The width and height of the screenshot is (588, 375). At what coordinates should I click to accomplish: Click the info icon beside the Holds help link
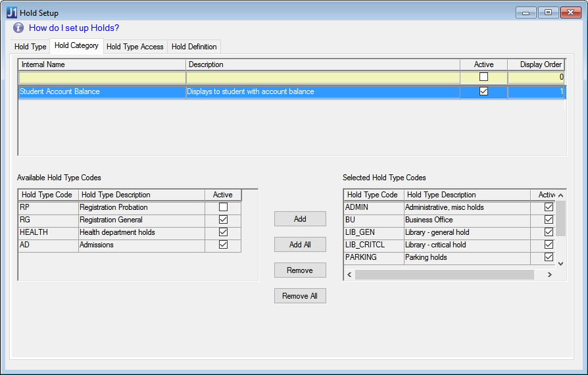(x=18, y=28)
